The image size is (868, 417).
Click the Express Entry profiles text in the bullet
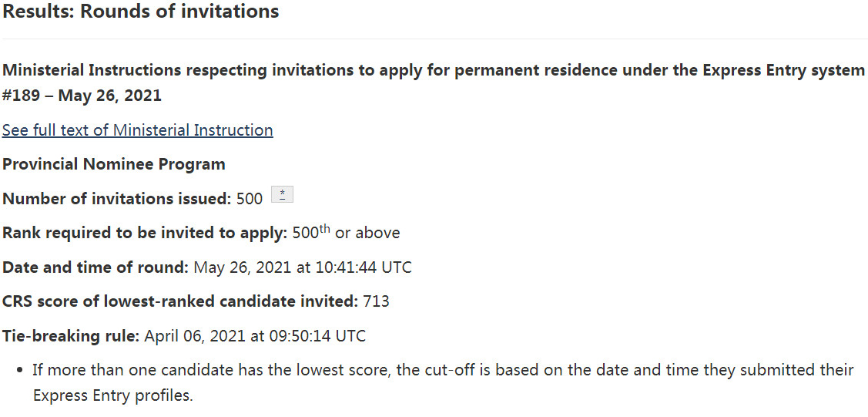coord(112,395)
